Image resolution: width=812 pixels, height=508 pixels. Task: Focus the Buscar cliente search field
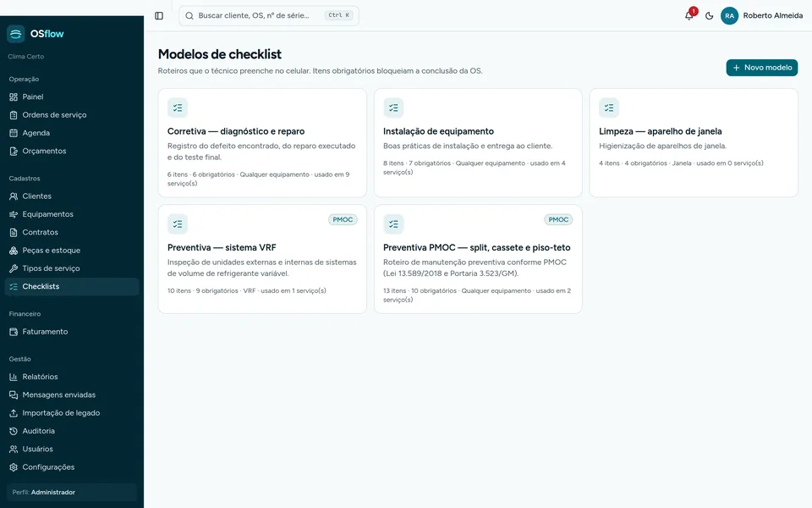tap(269, 15)
